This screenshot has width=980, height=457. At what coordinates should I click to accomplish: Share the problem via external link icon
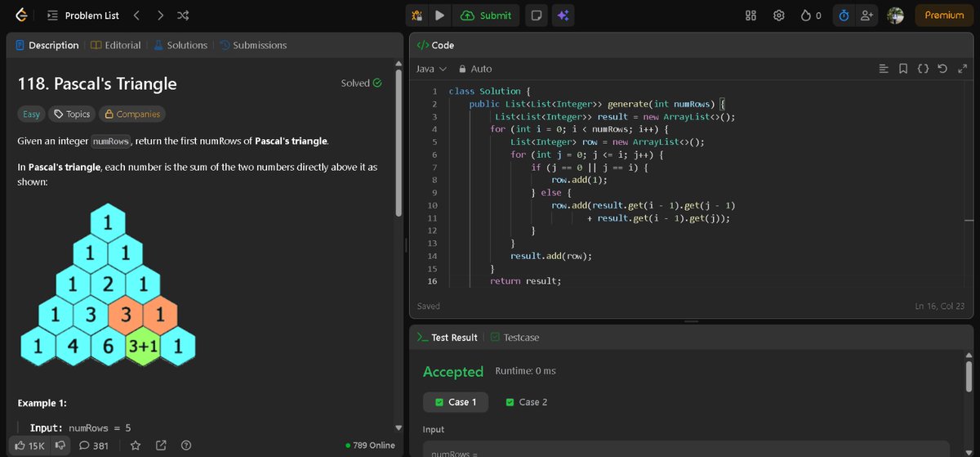click(161, 446)
